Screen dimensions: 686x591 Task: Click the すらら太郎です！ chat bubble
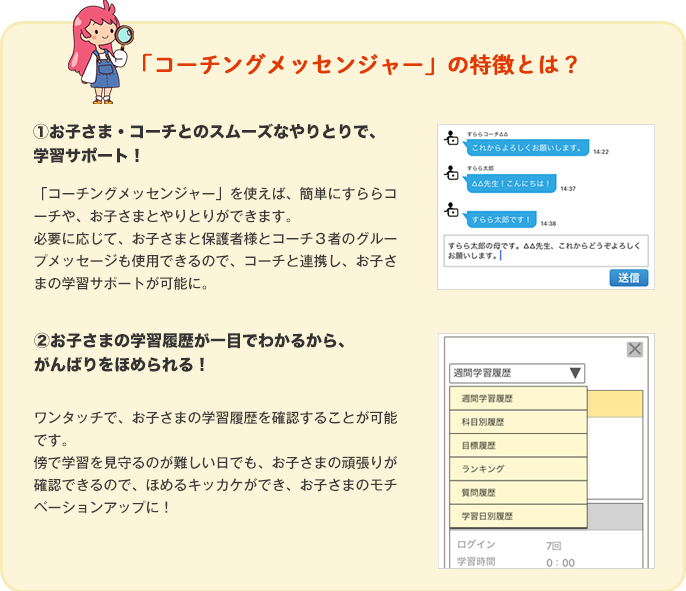[x=500, y=219]
